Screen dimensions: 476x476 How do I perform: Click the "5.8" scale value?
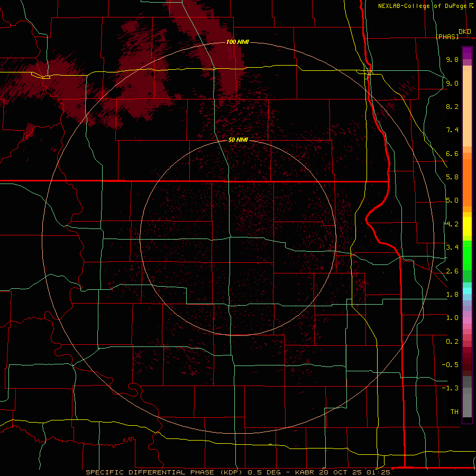(x=452, y=177)
